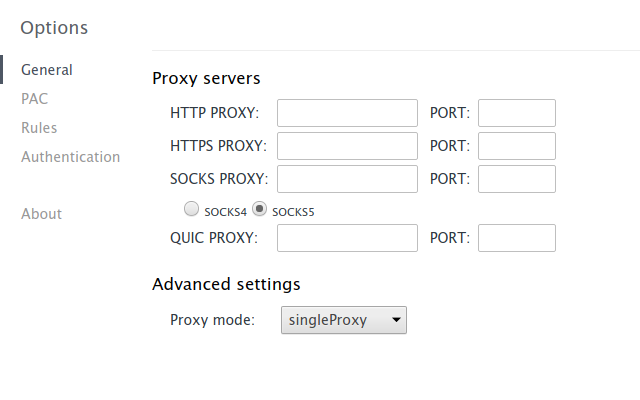
Task: Click the singleProxy dropdown arrow
Action: point(396,320)
